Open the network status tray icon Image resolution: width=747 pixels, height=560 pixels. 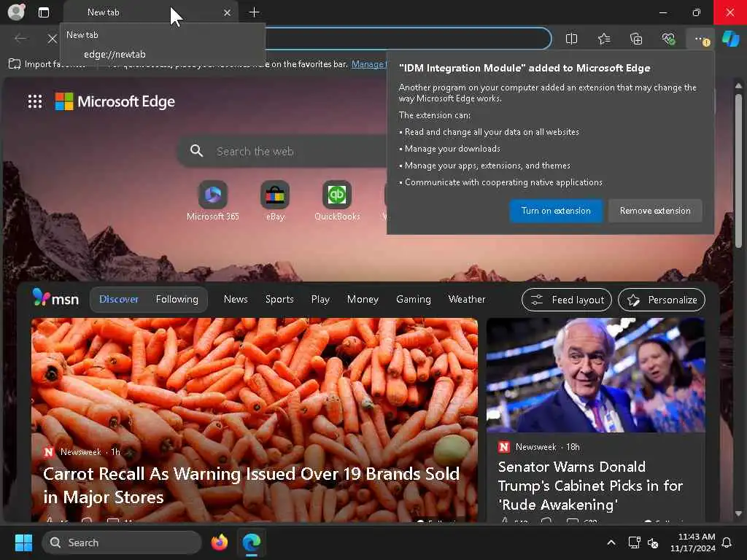pos(634,542)
